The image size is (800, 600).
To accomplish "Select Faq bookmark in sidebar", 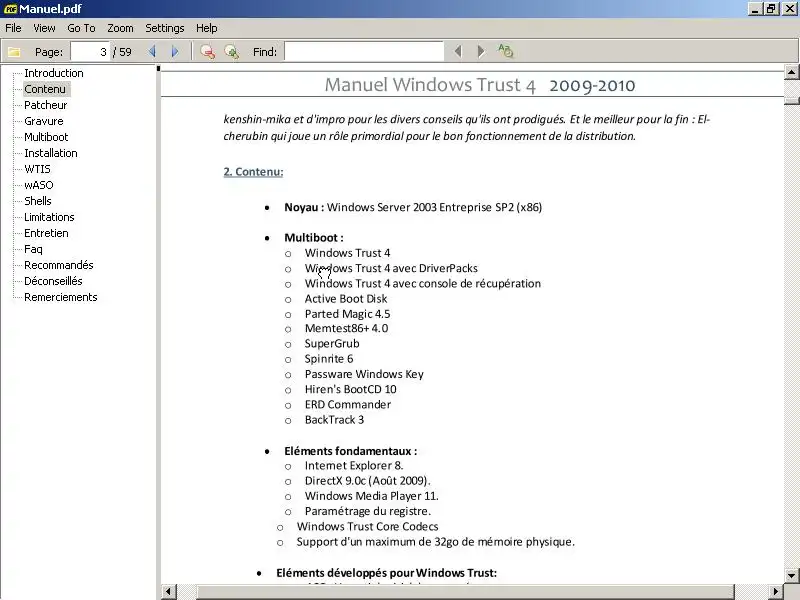I will (33, 249).
